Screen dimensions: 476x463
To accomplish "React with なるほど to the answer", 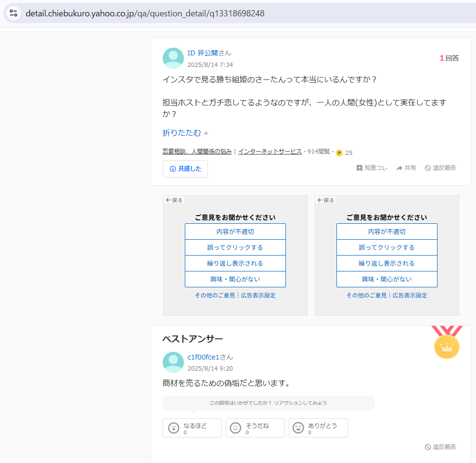I will (192, 428).
